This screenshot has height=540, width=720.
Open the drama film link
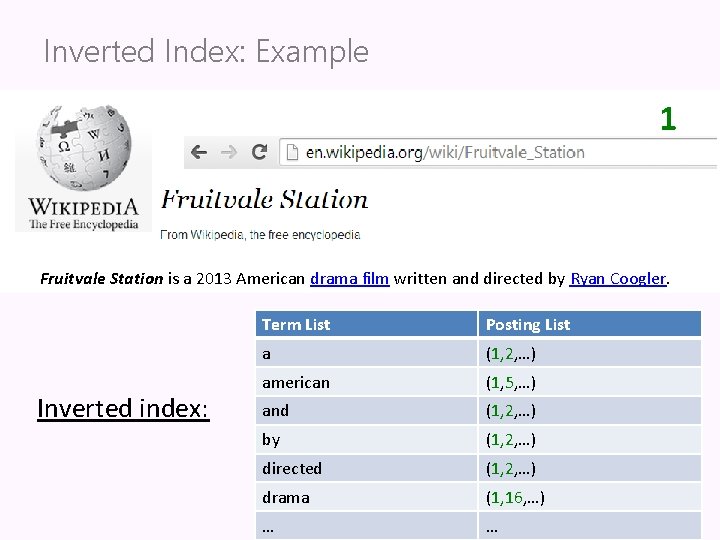click(x=349, y=279)
